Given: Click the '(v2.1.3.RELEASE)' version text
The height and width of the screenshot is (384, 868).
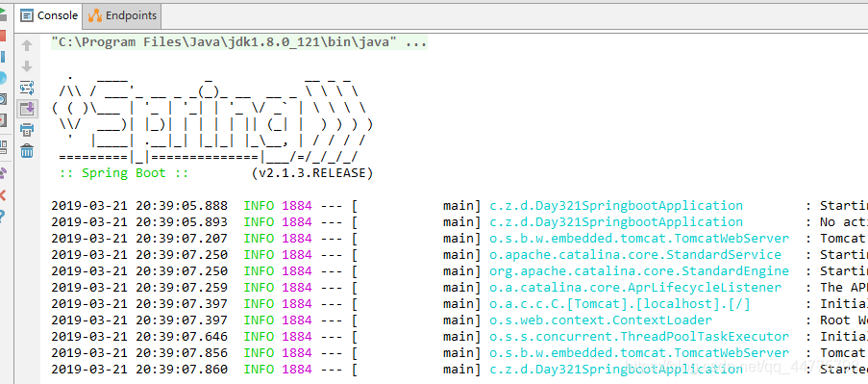Looking at the screenshot, I should pyautogui.click(x=311, y=173).
